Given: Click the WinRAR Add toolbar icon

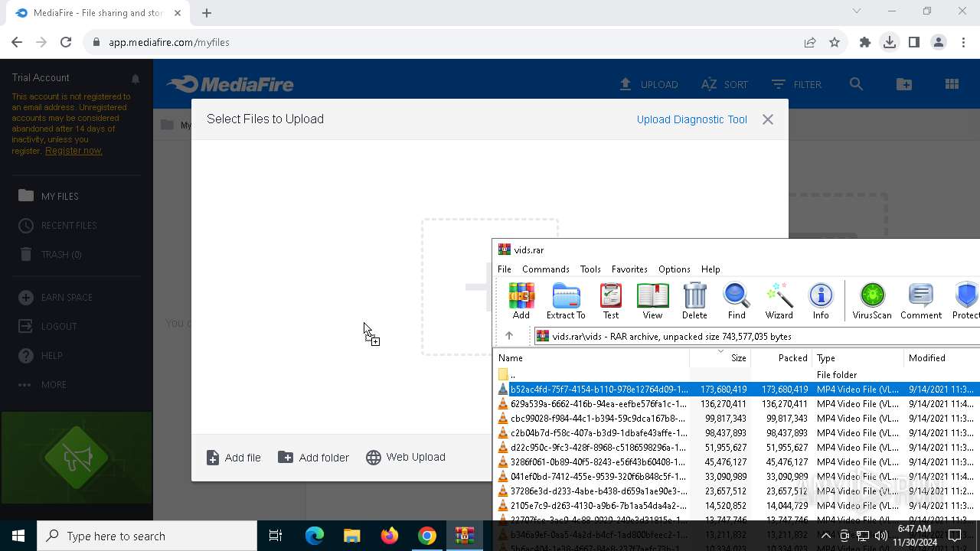Looking at the screenshot, I should click(521, 301).
